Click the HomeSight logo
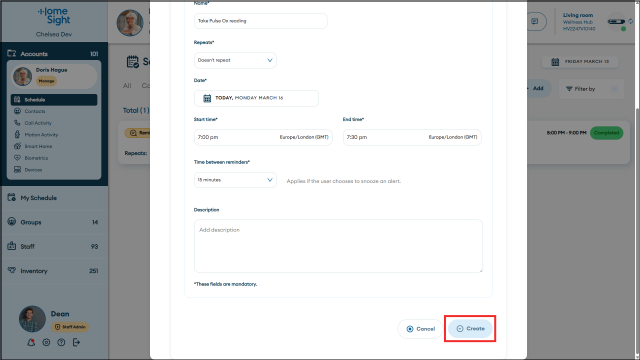Screen dimensions: 640x360 [54, 17]
